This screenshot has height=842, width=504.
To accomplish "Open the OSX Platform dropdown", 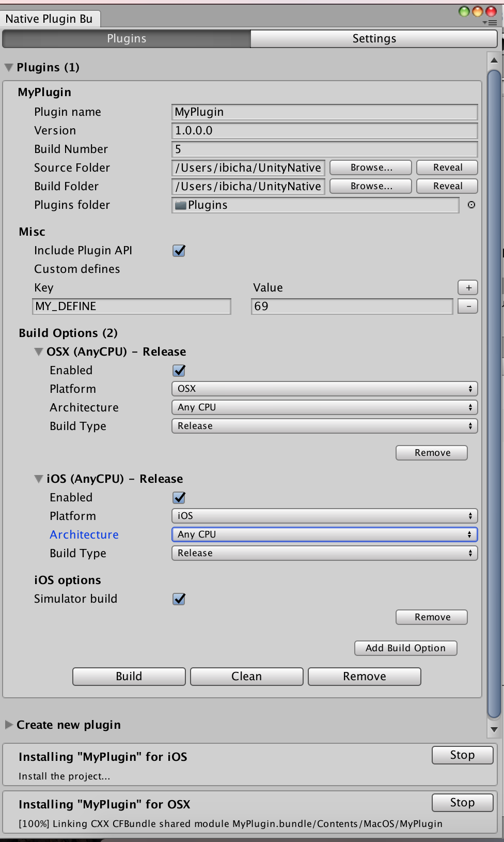I will point(324,389).
